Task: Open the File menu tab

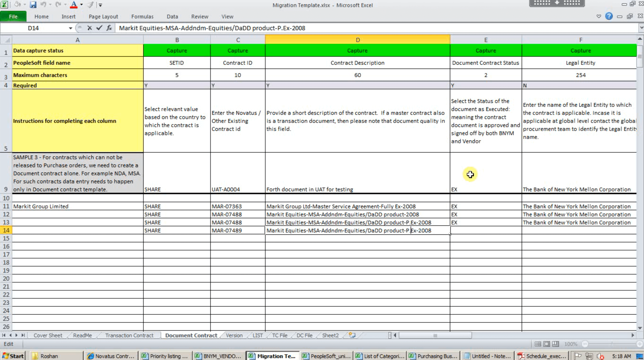Action: pos(13,16)
